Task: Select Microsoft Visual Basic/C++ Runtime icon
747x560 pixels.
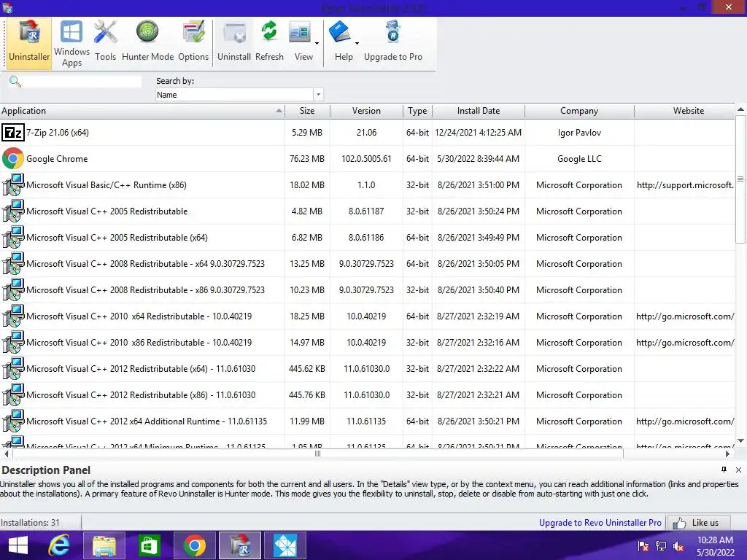Action: point(13,184)
